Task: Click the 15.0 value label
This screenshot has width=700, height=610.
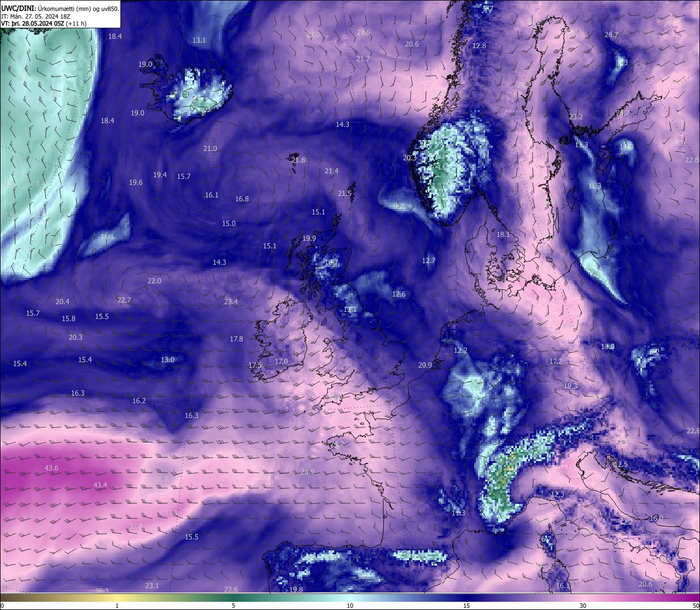Action: pos(229,224)
